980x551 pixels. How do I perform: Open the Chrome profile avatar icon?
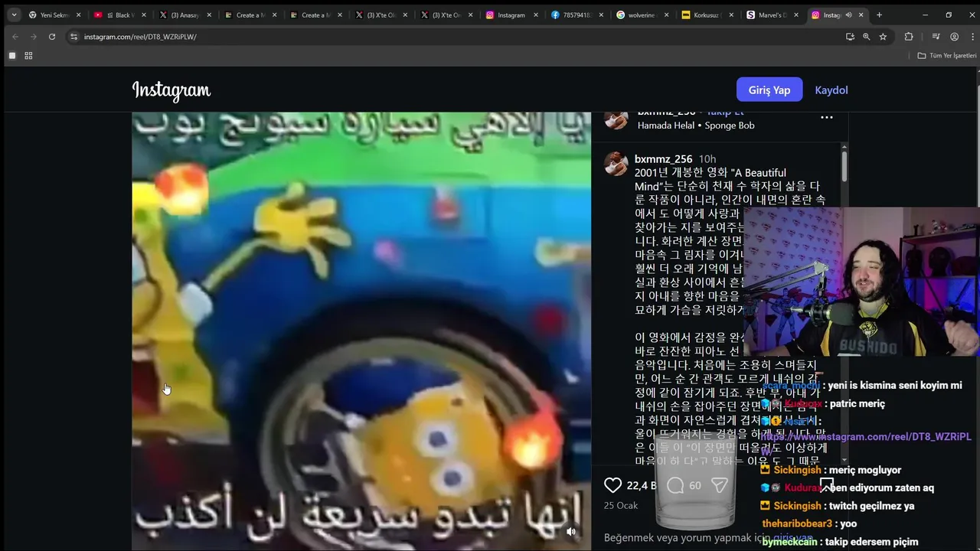(x=954, y=36)
